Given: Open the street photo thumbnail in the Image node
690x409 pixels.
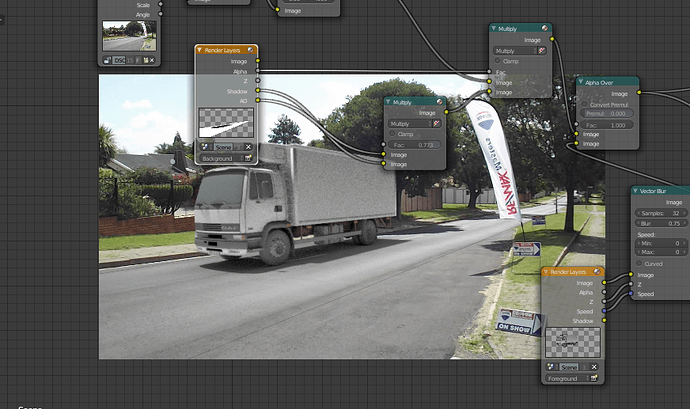Looking at the screenshot, I should coord(129,36).
